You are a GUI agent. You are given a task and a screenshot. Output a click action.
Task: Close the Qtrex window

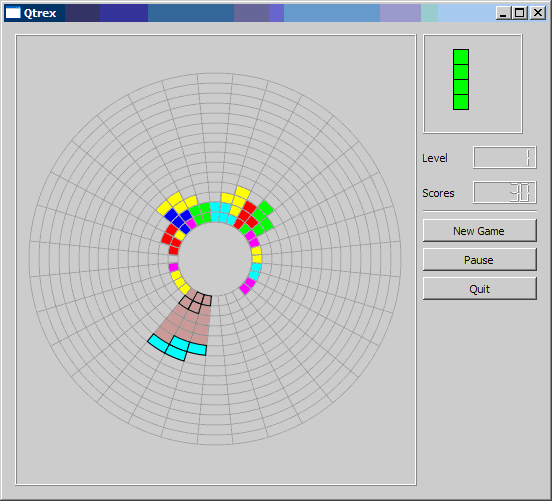click(538, 13)
